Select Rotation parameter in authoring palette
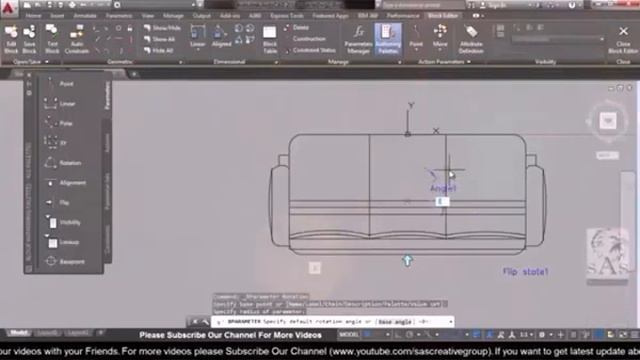This screenshot has height=360, width=640. click(x=63, y=163)
